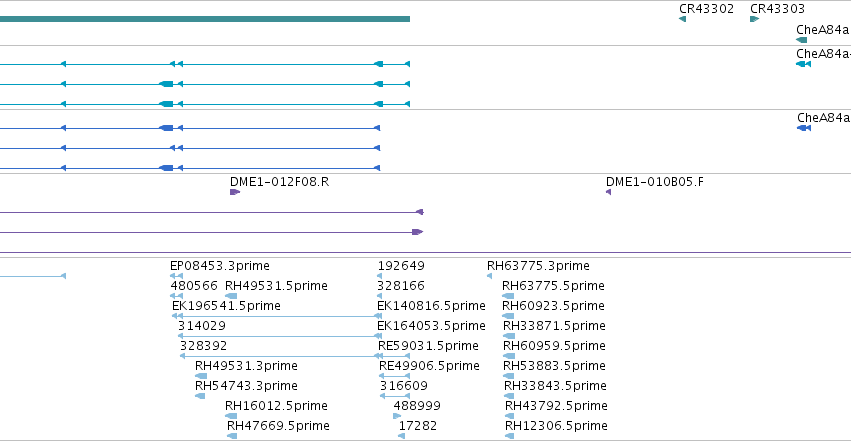Click the CR43302 gene label
Screen dimensions: 851x441
click(x=706, y=9)
